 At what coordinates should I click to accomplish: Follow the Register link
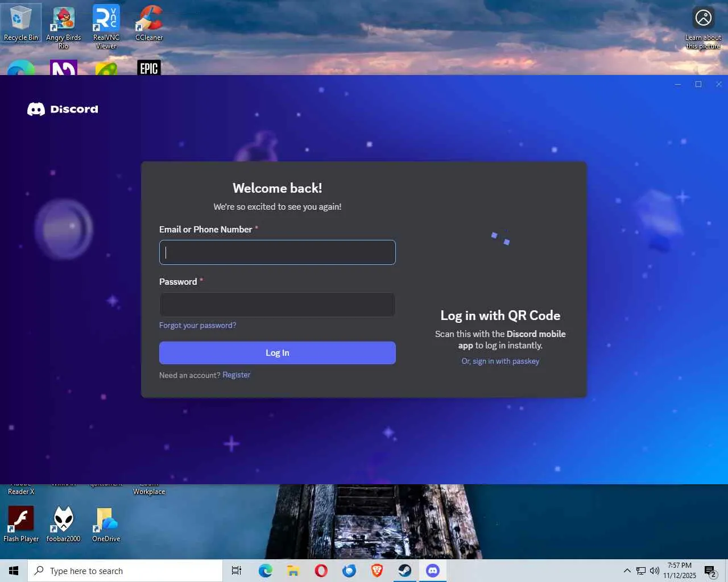(x=236, y=375)
